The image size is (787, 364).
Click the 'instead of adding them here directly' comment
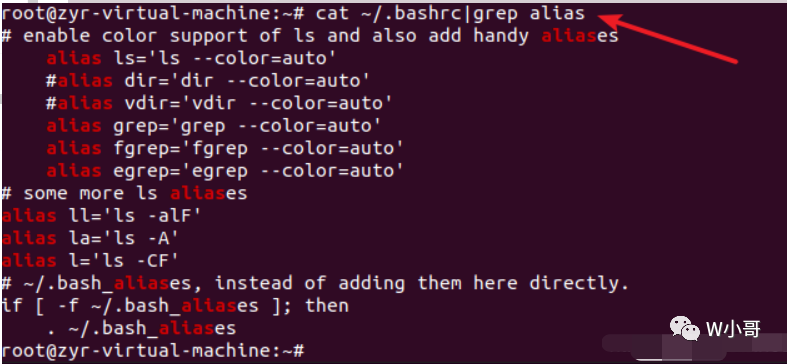422,283
